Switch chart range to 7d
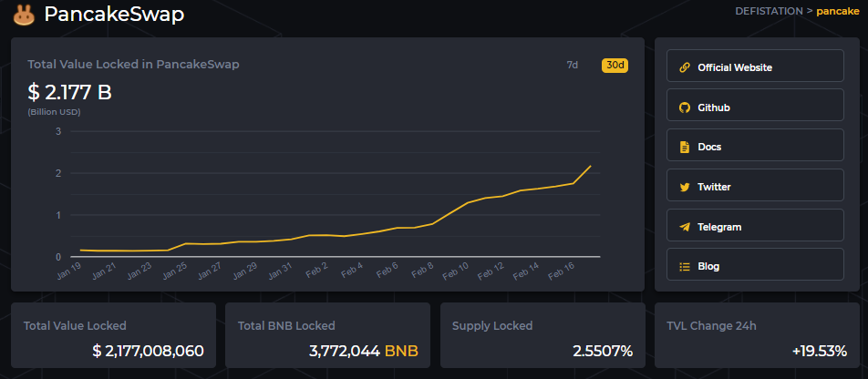 tap(573, 66)
